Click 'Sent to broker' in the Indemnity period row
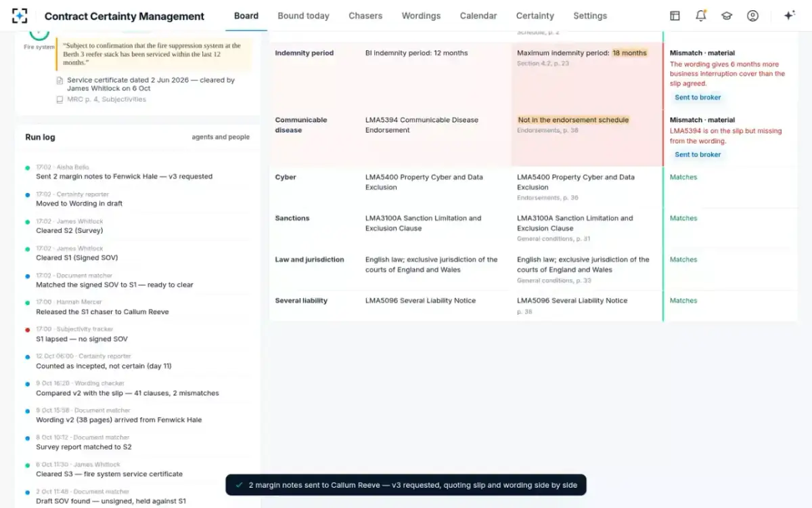This screenshot has height=508, width=812. (x=698, y=98)
